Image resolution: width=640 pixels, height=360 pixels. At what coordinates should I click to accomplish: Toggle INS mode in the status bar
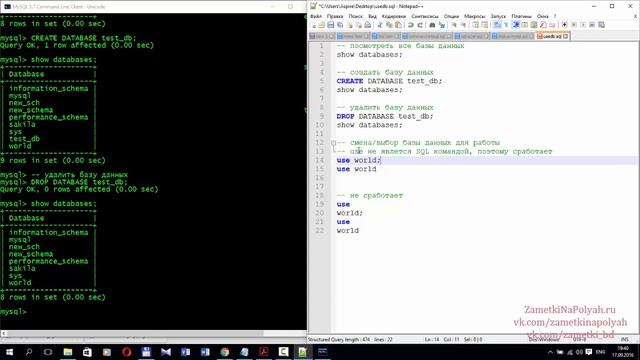coord(624,340)
